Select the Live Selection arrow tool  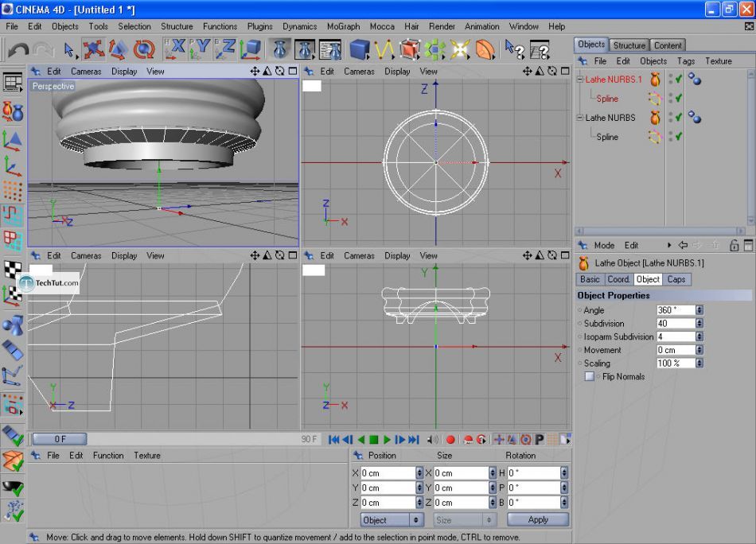tap(68, 49)
